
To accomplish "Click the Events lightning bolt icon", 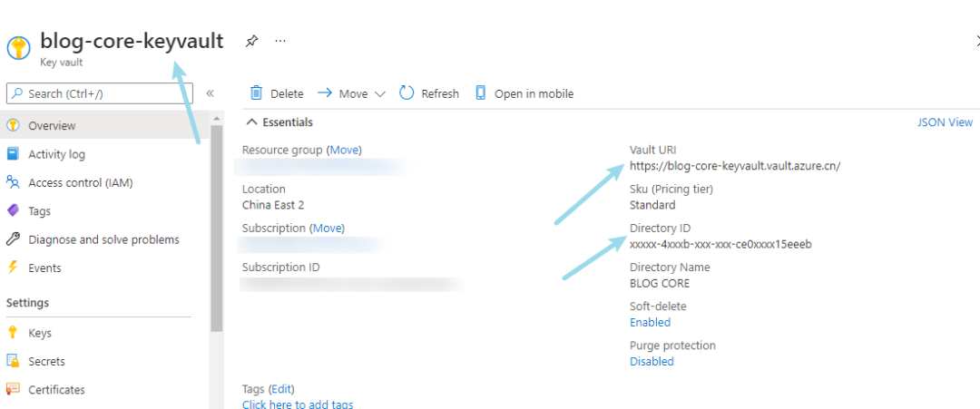I will point(13,268).
